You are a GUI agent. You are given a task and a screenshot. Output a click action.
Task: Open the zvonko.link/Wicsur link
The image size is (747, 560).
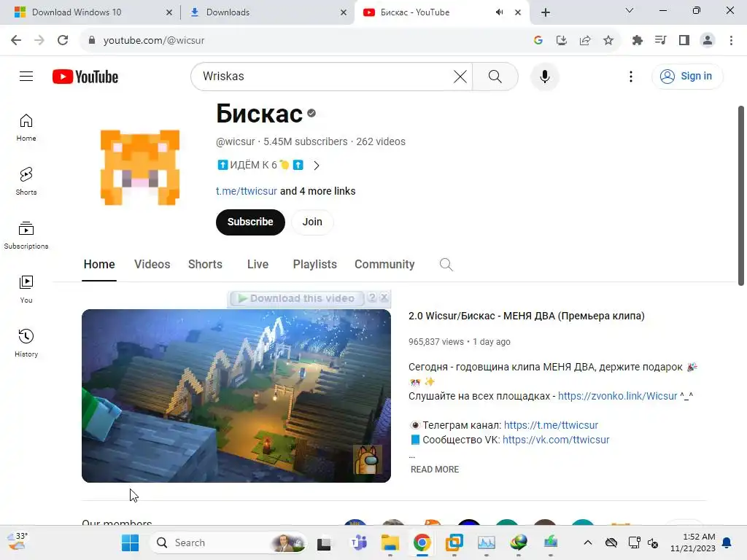click(617, 396)
